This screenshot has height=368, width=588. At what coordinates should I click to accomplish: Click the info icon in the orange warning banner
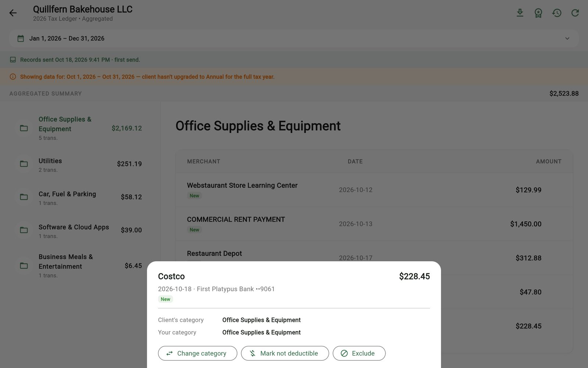pos(13,77)
